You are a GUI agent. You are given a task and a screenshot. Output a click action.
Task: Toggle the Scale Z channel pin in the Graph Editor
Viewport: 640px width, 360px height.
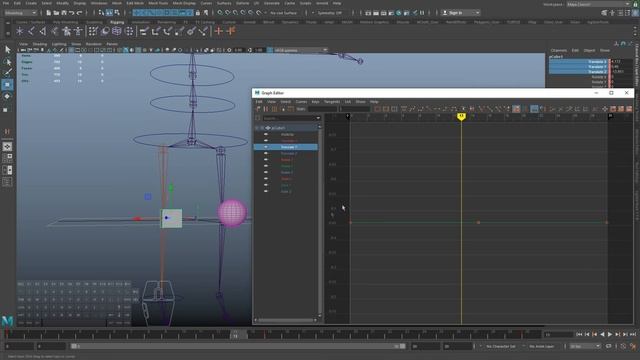(266, 191)
